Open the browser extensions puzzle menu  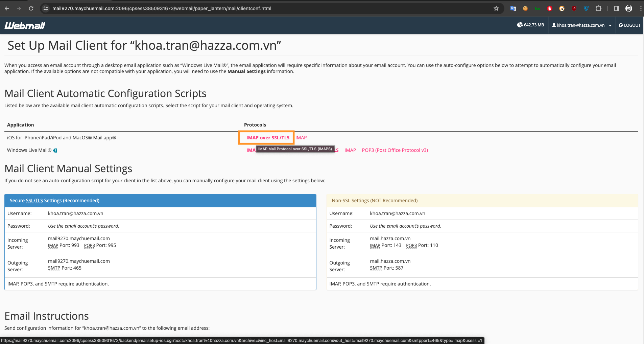598,8
